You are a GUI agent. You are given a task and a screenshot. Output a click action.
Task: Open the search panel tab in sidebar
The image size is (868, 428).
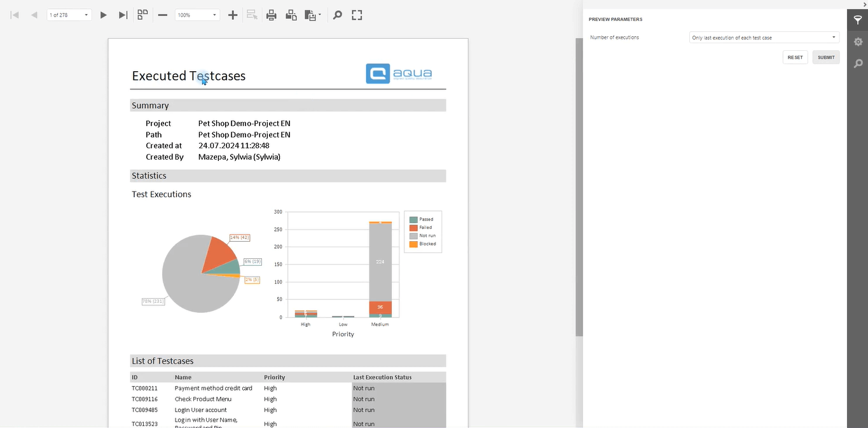tap(858, 64)
